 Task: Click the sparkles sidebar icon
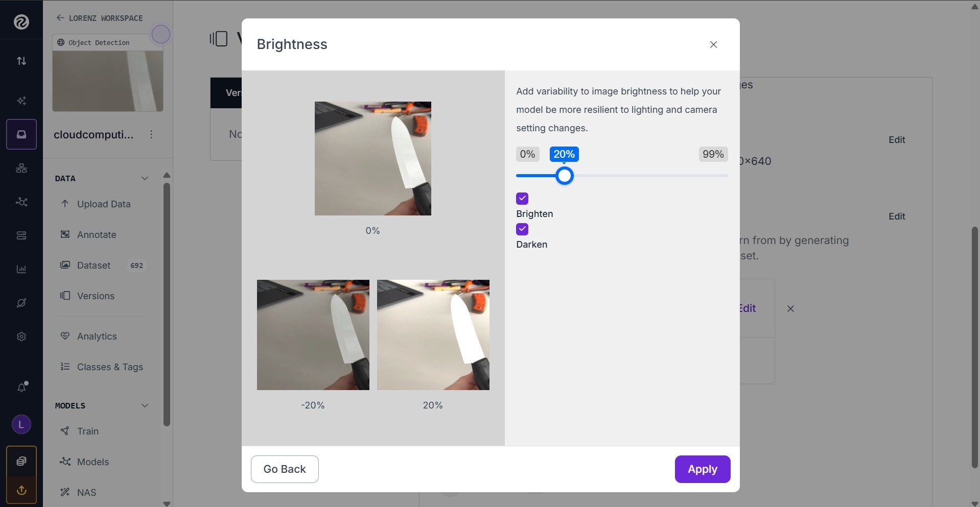pyautogui.click(x=21, y=101)
